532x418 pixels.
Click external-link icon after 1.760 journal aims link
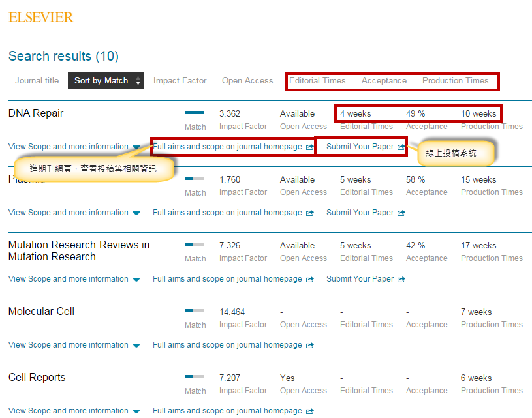(310, 213)
